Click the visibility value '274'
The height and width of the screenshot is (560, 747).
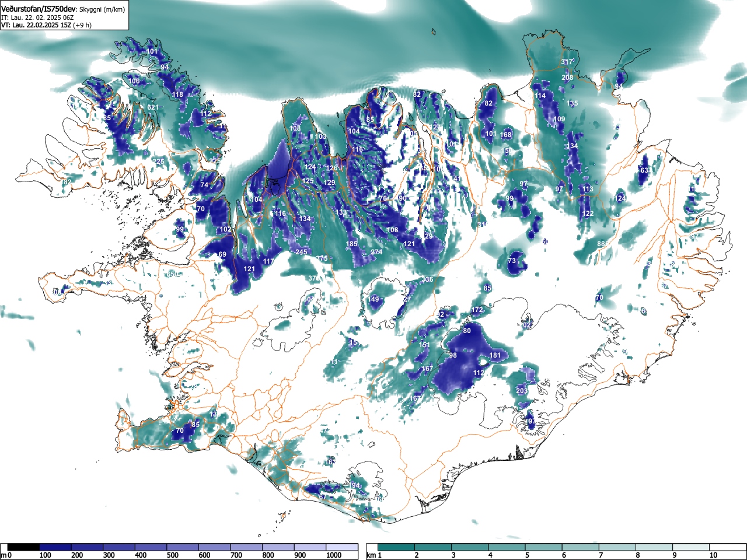tap(376, 252)
